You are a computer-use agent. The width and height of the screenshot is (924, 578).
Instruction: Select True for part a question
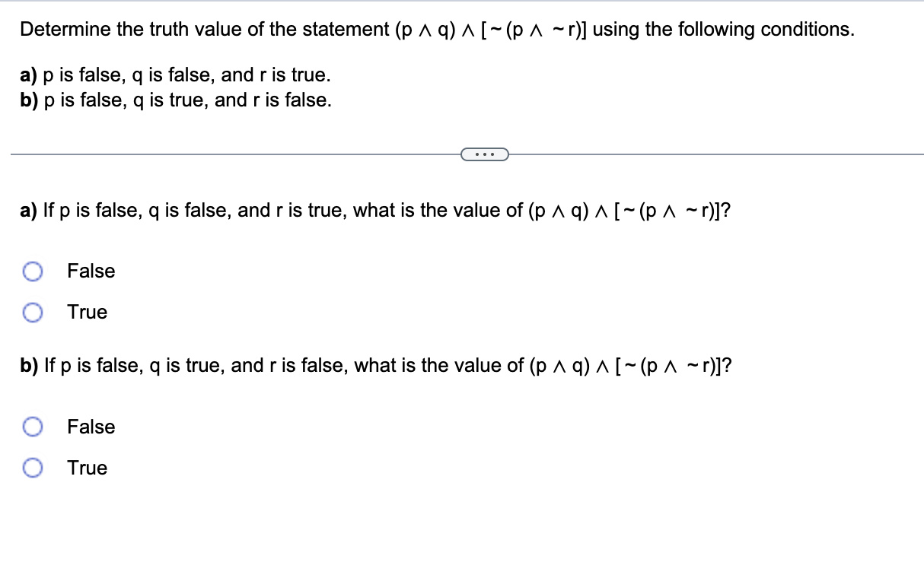point(32,312)
